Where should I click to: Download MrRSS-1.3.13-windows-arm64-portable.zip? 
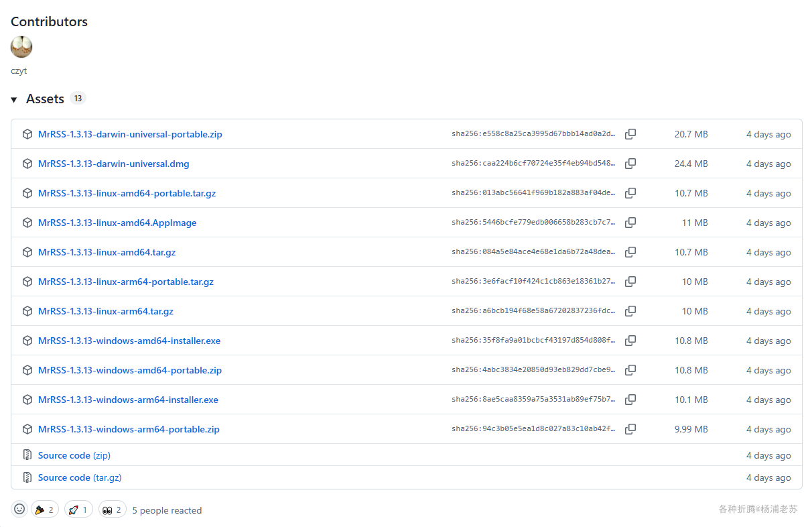click(x=129, y=429)
